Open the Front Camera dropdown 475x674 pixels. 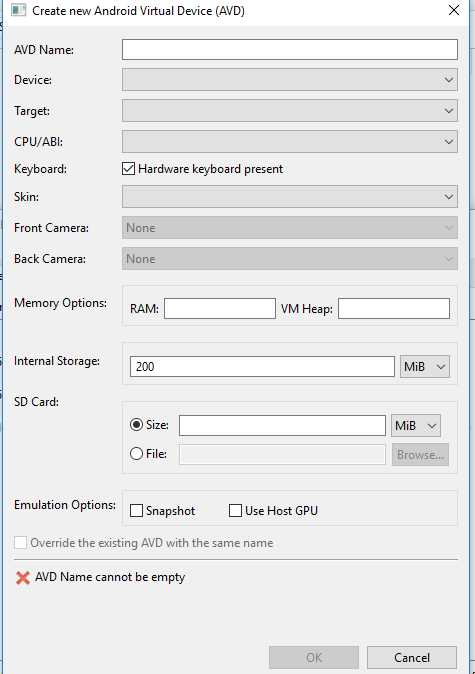289,227
